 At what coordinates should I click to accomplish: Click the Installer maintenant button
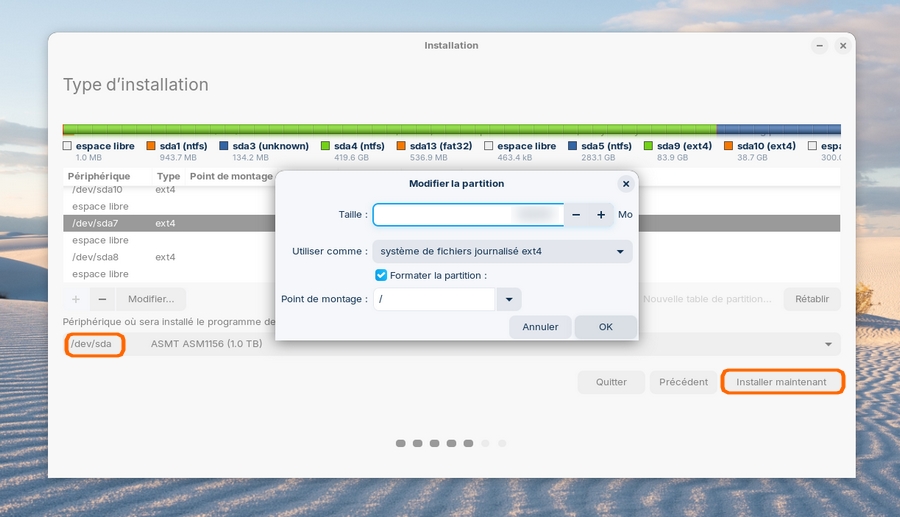[x=782, y=382]
